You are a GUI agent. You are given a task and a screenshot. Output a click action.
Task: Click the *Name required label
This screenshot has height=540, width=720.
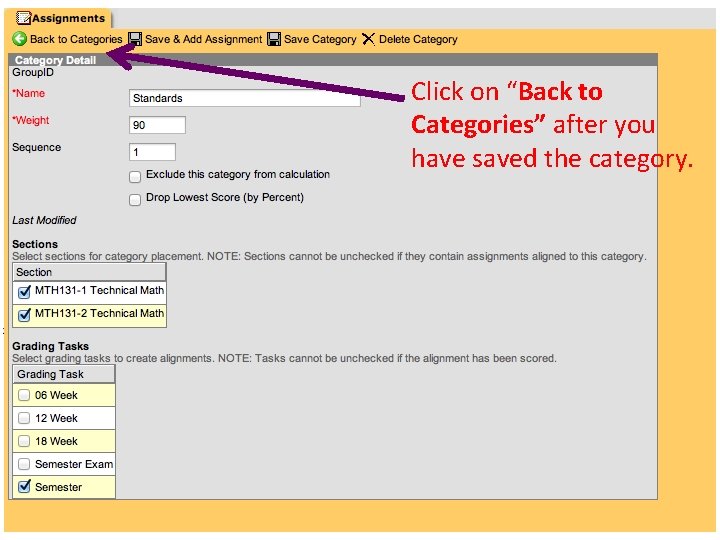(x=28, y=93)
